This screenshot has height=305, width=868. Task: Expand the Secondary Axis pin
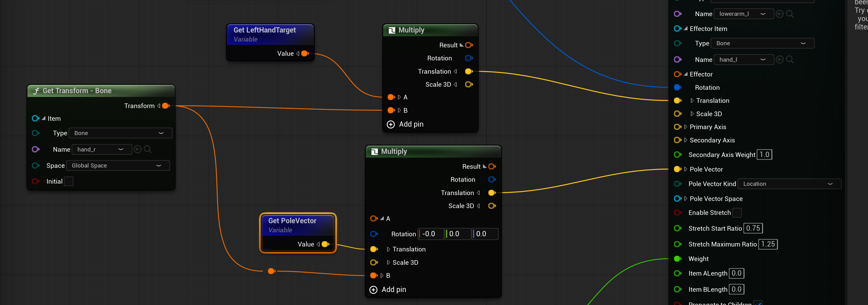coord(686,140)
